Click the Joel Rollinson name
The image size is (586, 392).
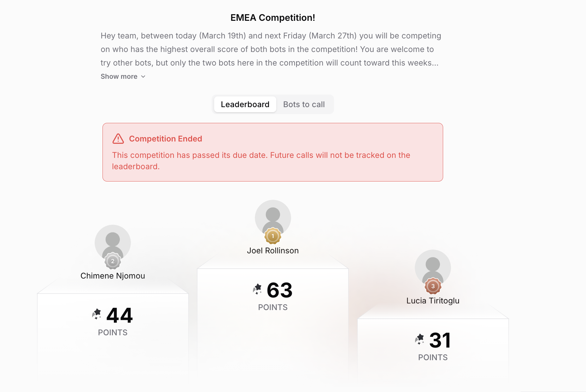coord(273,251)
